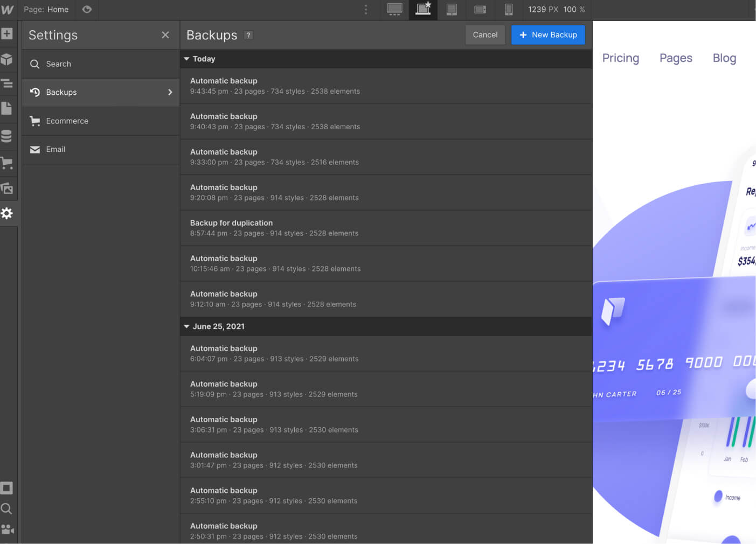Switch to Mobile Portrait breakpoint
Viewport: 756px width, 544px height.
[509, 9]
